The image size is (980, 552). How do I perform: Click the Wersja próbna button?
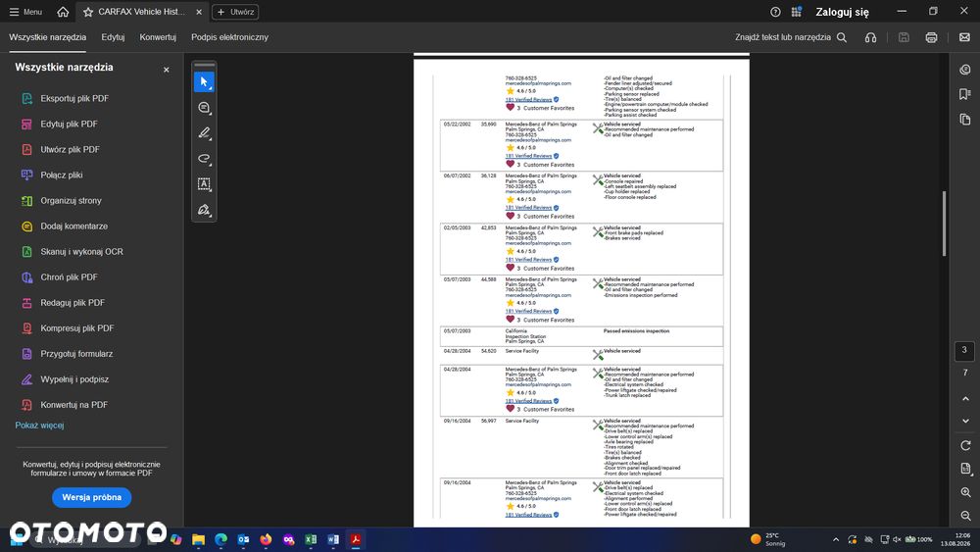point(92,498)
